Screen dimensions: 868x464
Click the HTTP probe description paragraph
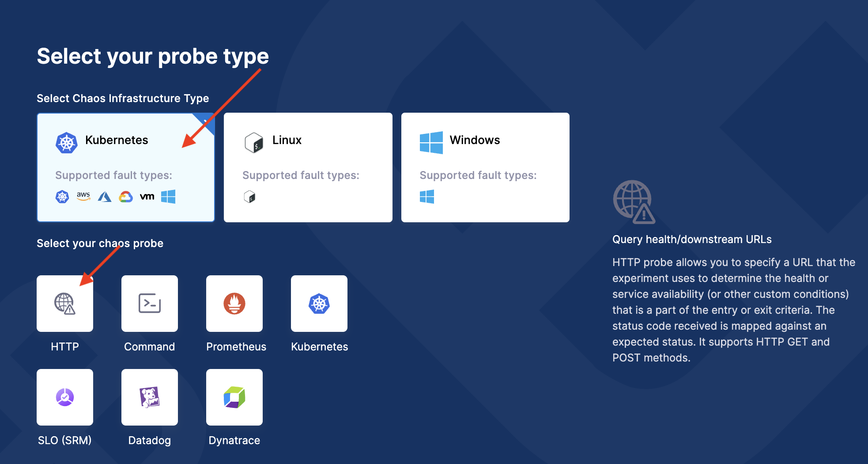(734, 310)
